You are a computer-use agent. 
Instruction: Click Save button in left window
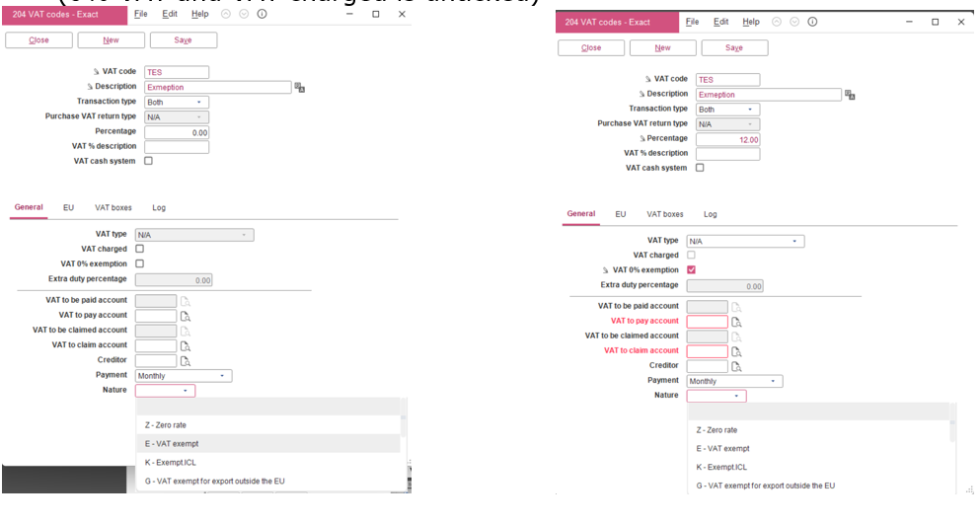pyautogui.click(x=184, y=40)
